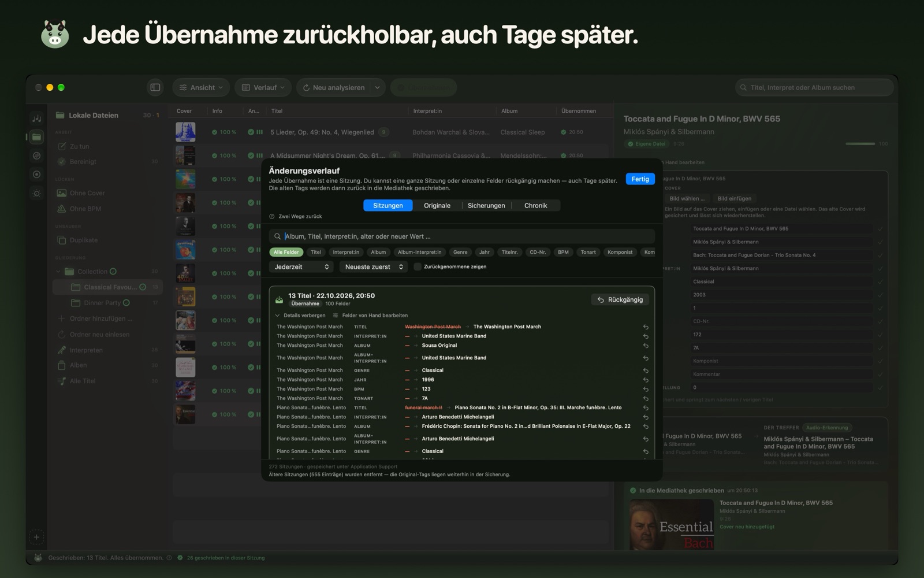Filter history by the Genre chip
Viewport: 924px width, 578px height.
click(x=460, y=252)
